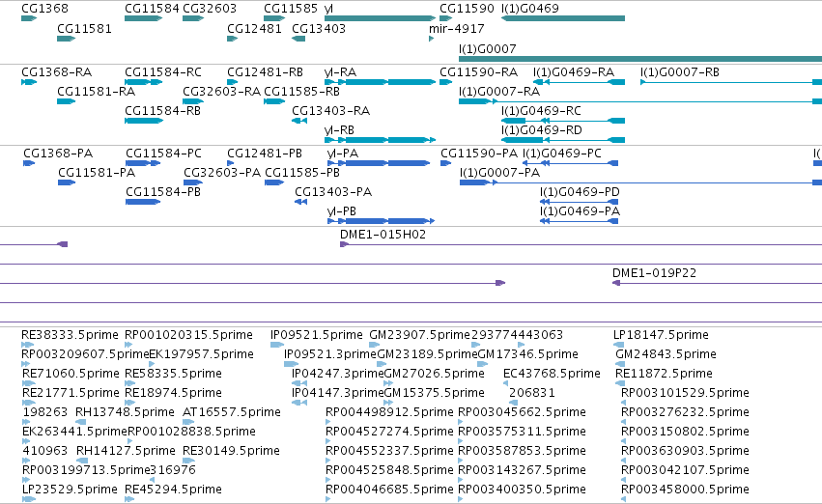The image size is (822, 504).
Task: Click EST GM23907.5prime
Action: 375,345
